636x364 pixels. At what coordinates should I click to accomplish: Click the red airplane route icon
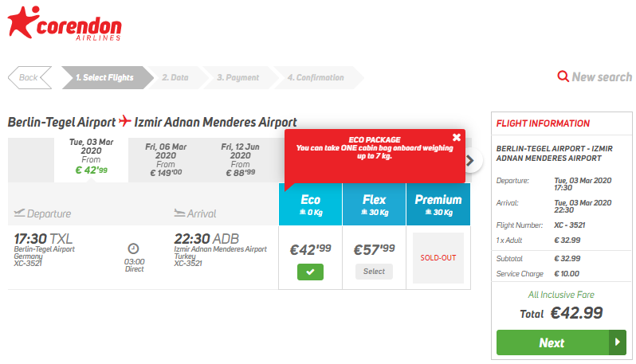(125, 121)
